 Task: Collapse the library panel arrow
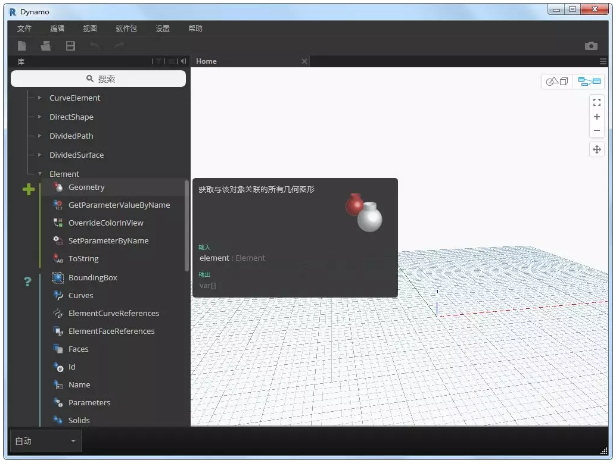183,61
